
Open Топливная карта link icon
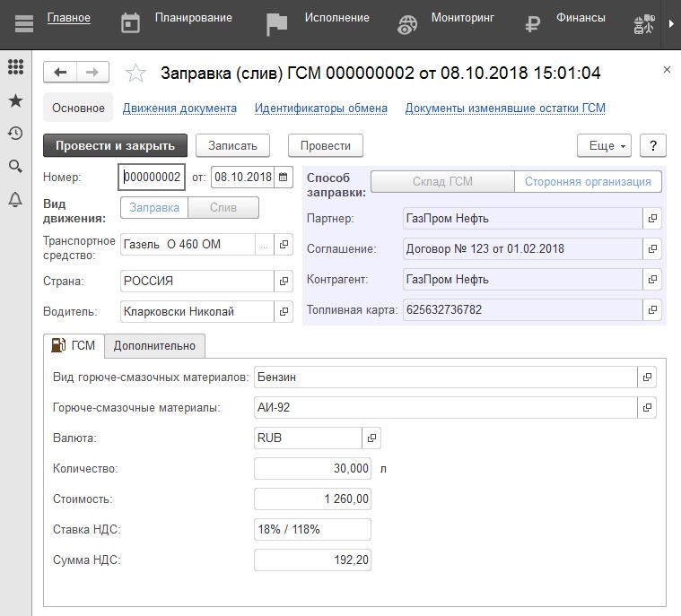click(x=652, y=310)
